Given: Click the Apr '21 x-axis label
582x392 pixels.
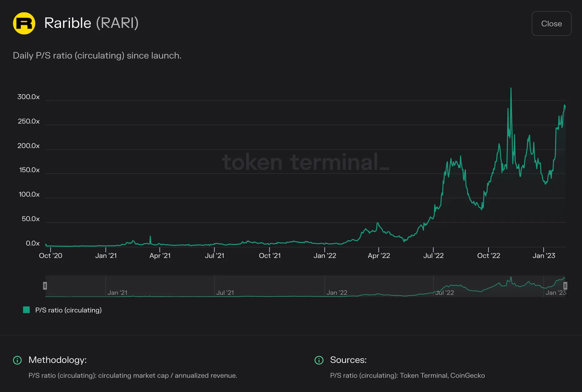Looking at the screenshot, I should coord(160,256).
